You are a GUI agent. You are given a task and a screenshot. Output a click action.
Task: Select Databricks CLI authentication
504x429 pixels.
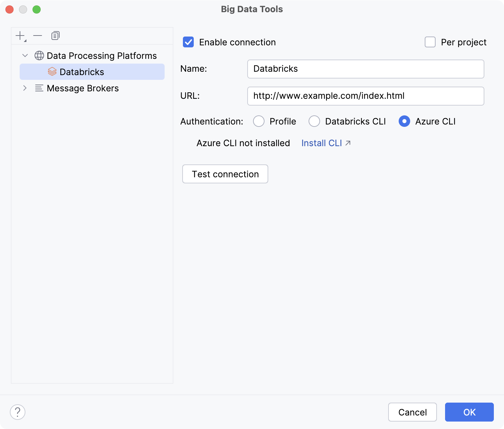point(314,121)
